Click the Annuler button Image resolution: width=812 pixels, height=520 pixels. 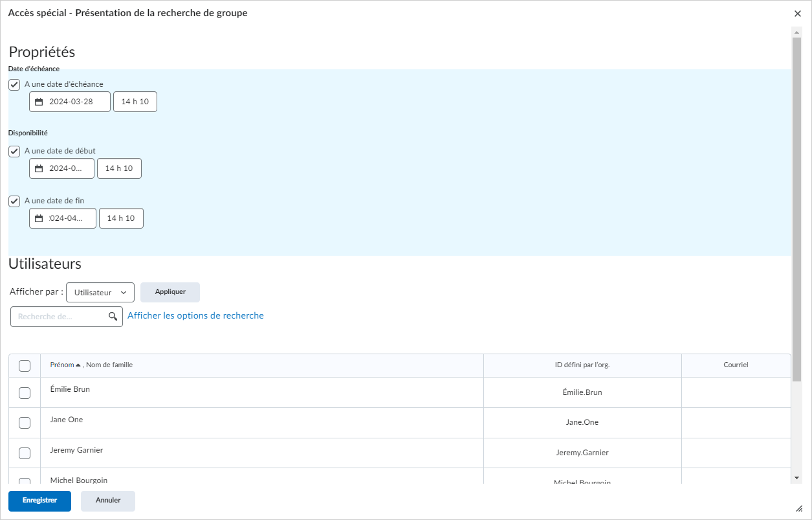click(108, 501)
